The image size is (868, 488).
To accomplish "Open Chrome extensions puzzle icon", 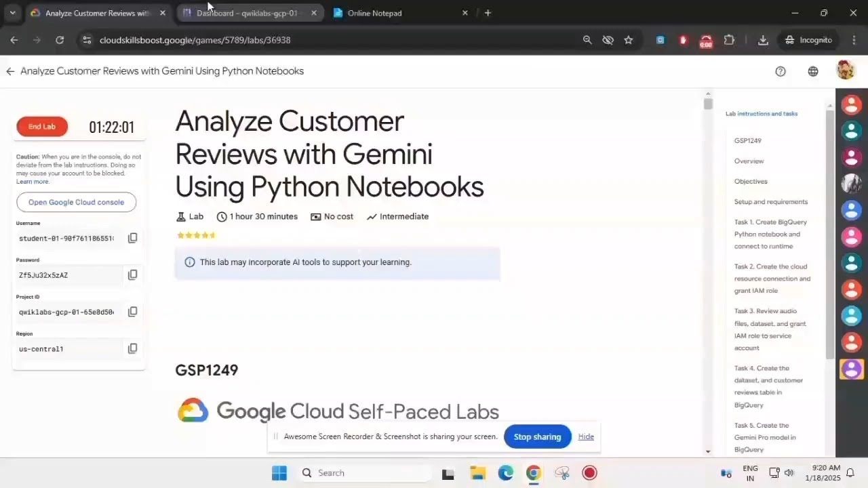I will pyautogui.click(x=729, y=40).
